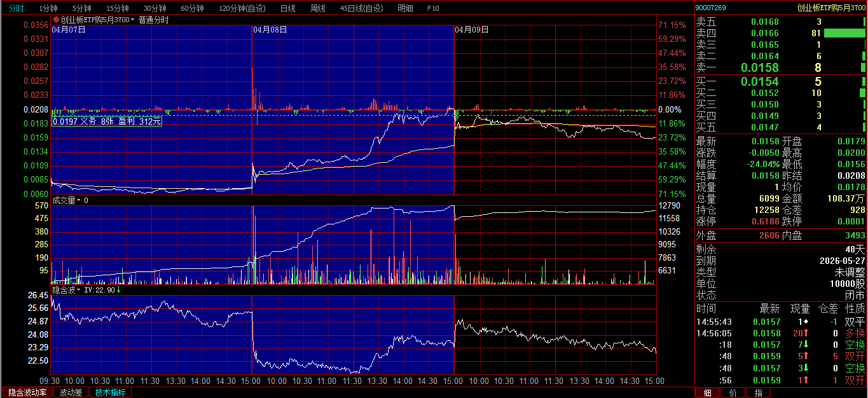Screen dimensions: 868x398
Task: Click the 5 up-arrow 双开 trade row
Action: pyautogui.click(x=780, y=356)
